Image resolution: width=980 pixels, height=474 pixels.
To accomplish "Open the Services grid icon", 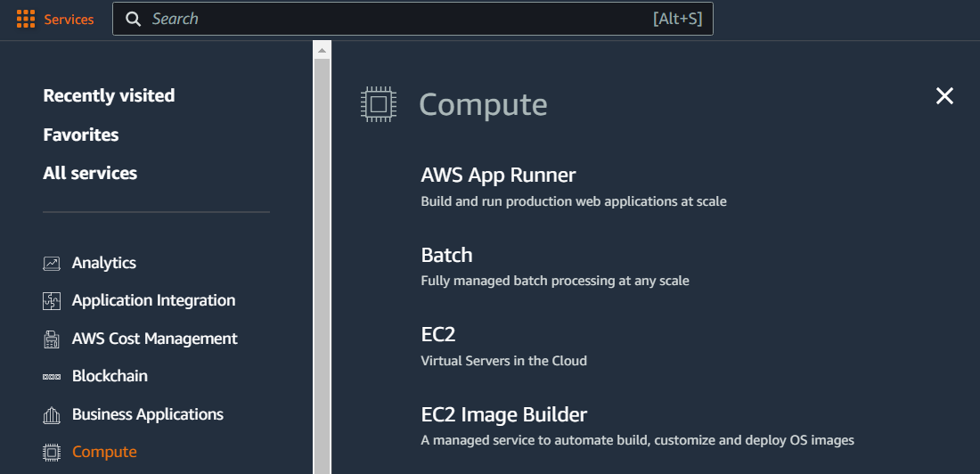I will tap(26, 19).
